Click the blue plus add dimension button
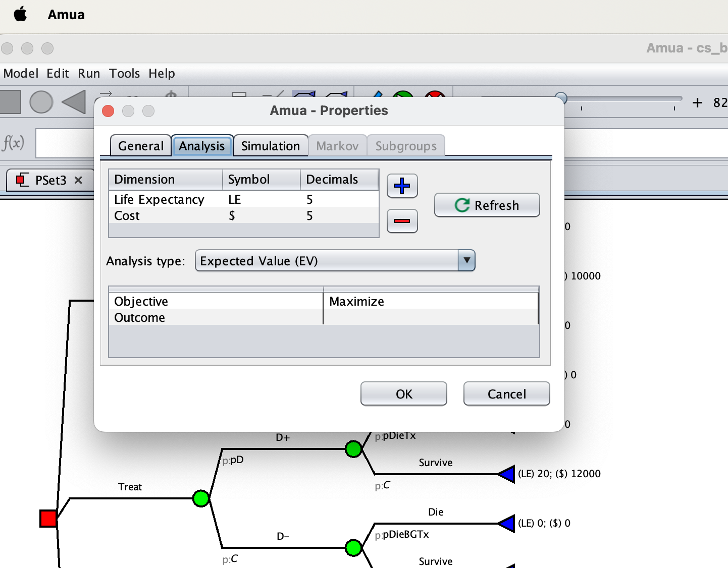The height and width of the screenshot is (568, 728). tap(402, 186)
